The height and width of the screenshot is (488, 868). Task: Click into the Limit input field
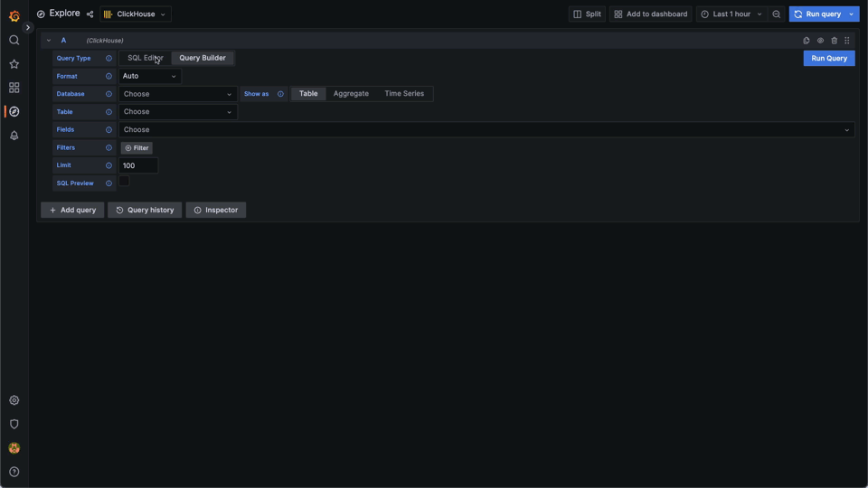(x=138, y=165)
